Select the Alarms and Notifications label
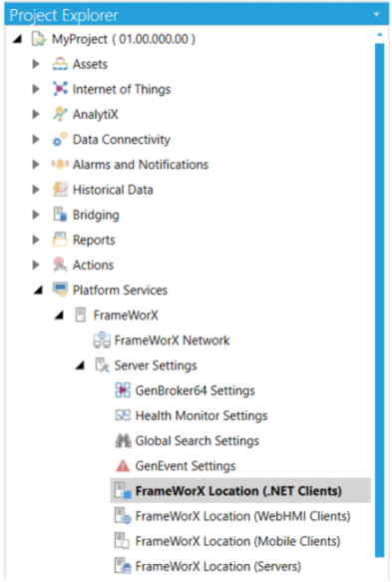This screenshot has width=392, height=582. (x=141, y=165)
